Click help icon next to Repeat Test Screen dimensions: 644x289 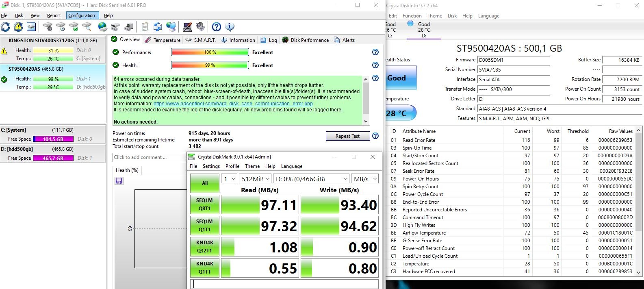pyautogui.click(x=375, y=136)
